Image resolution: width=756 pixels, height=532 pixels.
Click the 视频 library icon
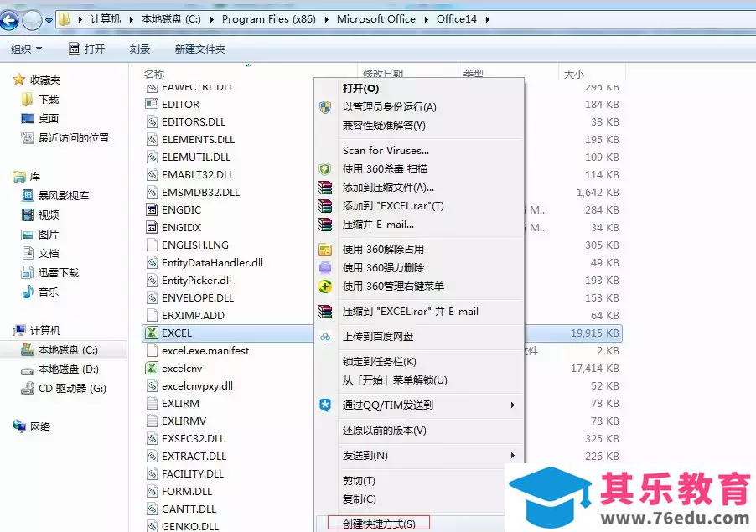click(x=28, y=215)
